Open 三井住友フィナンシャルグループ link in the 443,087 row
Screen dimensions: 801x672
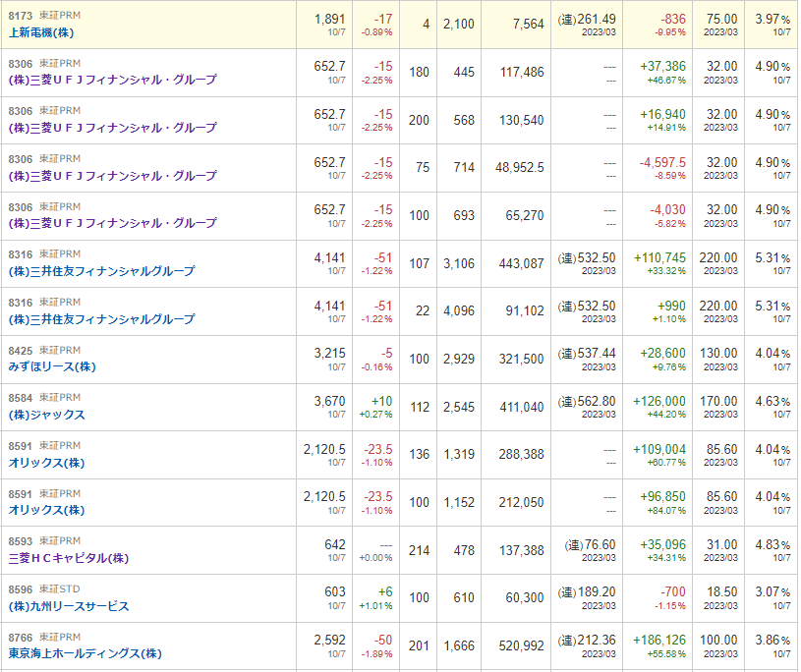coord(101,271)
